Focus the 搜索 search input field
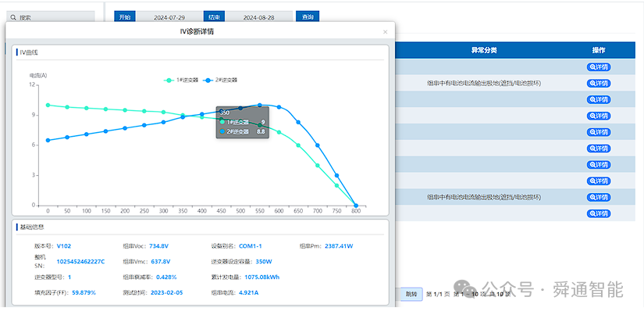This screenshot has height=315, width=644. click(x=51, y=17)
